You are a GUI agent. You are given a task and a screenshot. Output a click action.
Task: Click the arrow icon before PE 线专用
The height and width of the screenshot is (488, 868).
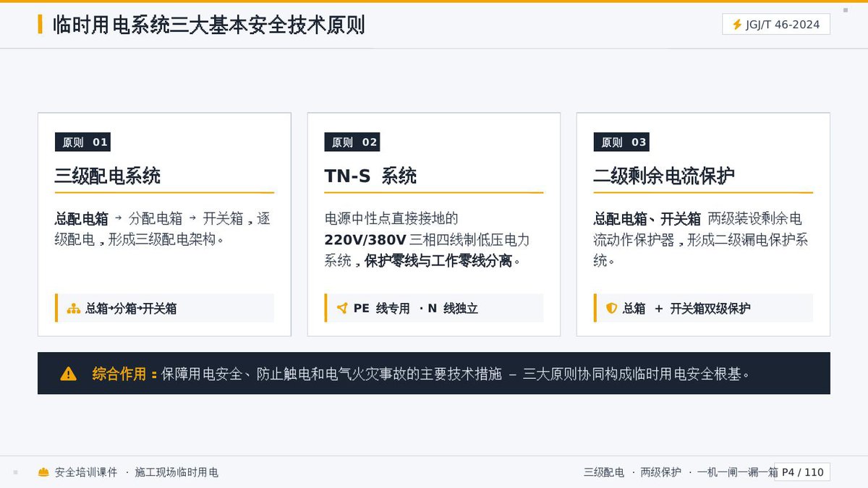(342, 309)
